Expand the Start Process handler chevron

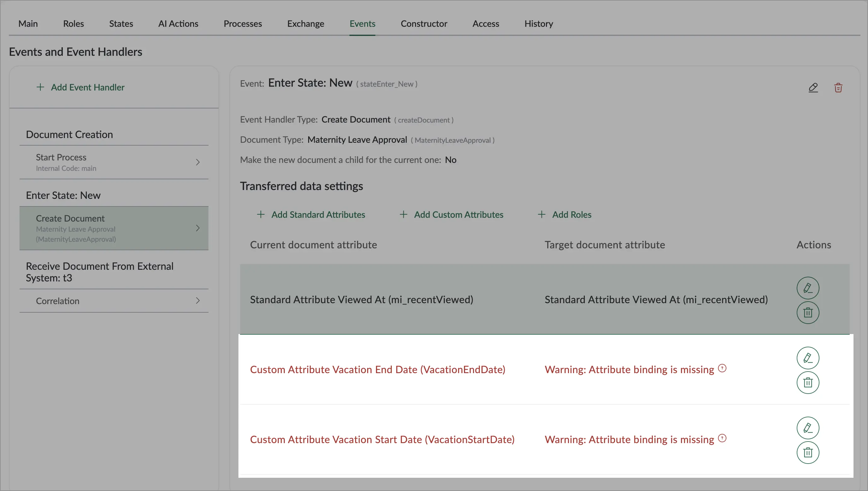[x=198, y=162]
